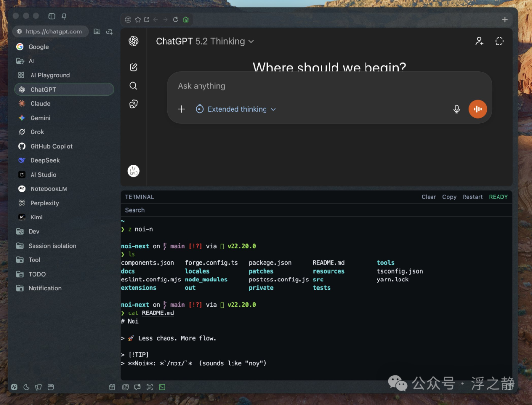The image size is (532, 405).
Task: Toggle dark mode with the moon icon
Action: [26, 387]
